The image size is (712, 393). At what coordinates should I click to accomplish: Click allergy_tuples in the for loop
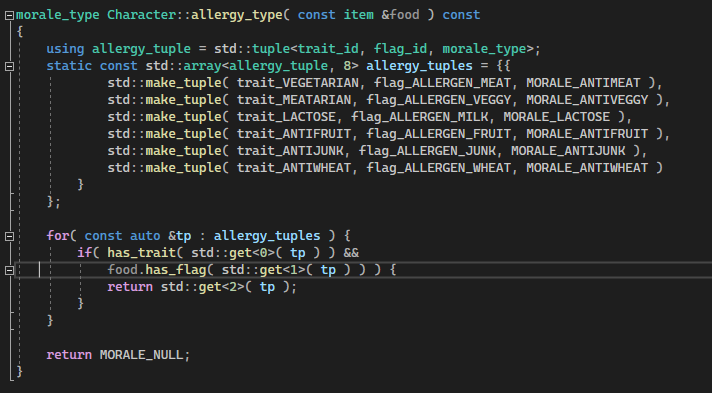267,236
